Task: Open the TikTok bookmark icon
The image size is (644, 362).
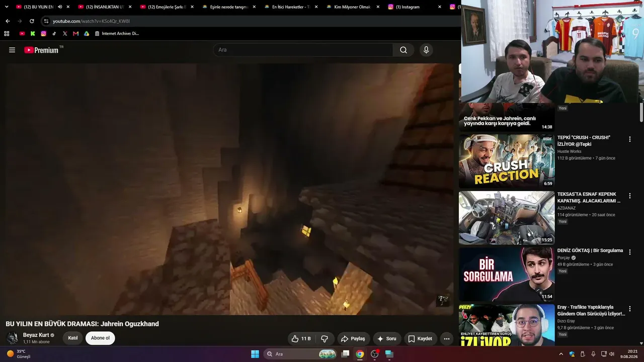Action: [x=54, y=34]
